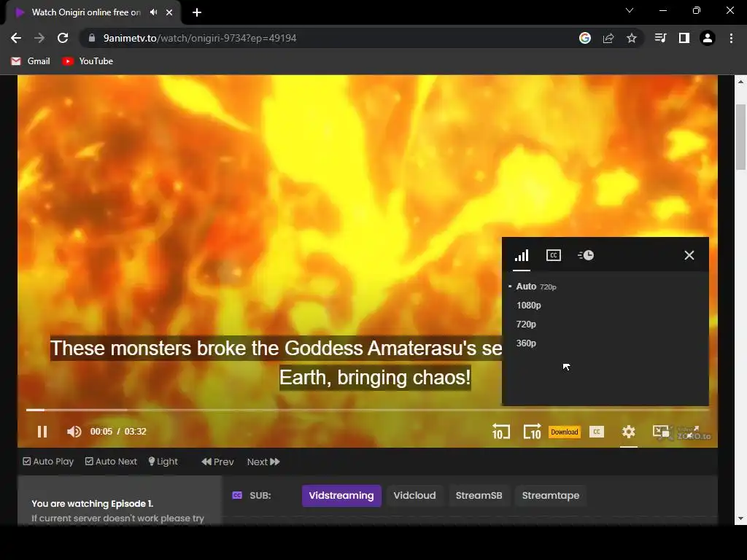Click the scrollbar down arrow

(740, 518)
